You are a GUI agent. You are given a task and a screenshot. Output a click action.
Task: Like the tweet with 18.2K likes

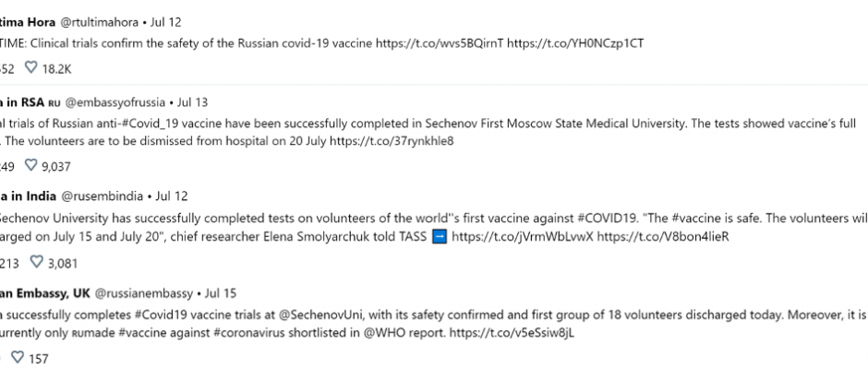31,68
